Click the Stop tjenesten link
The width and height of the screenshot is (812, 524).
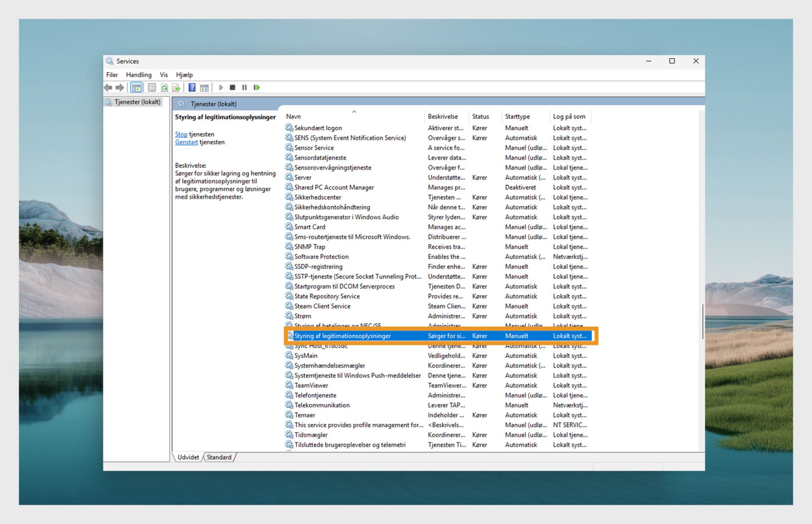tap(181, 134)
